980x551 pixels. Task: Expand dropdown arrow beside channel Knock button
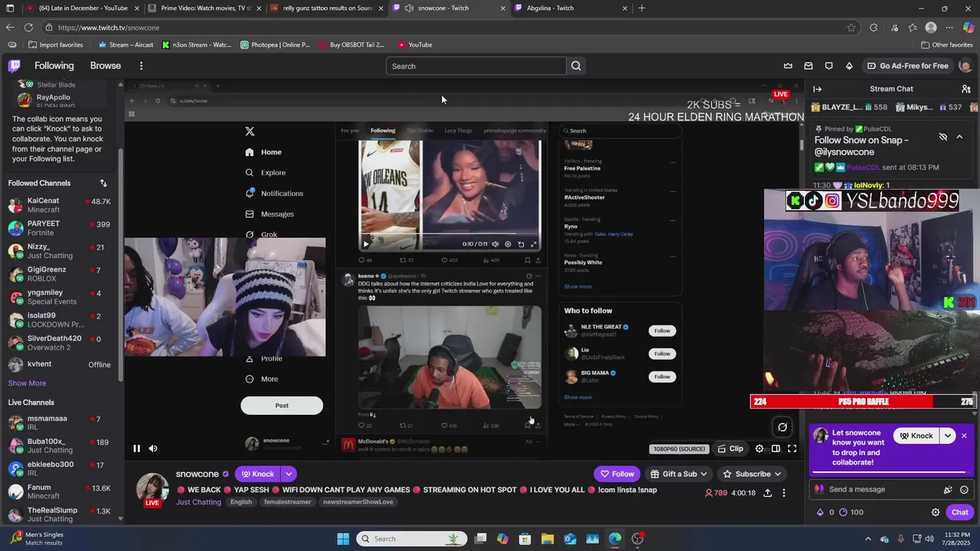pyautogui.click(x=289, y=474)
